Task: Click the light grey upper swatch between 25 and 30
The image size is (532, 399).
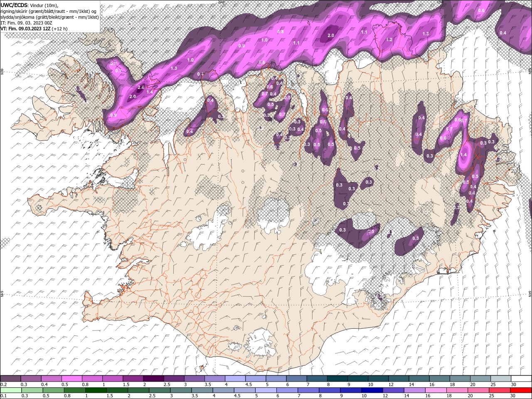Action: [x=500, y=379]
